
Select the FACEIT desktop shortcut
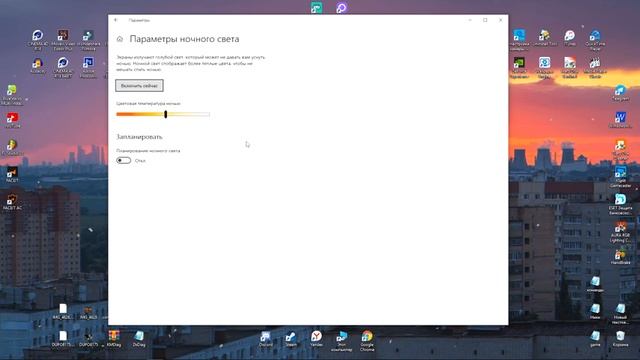coord(12,175)
